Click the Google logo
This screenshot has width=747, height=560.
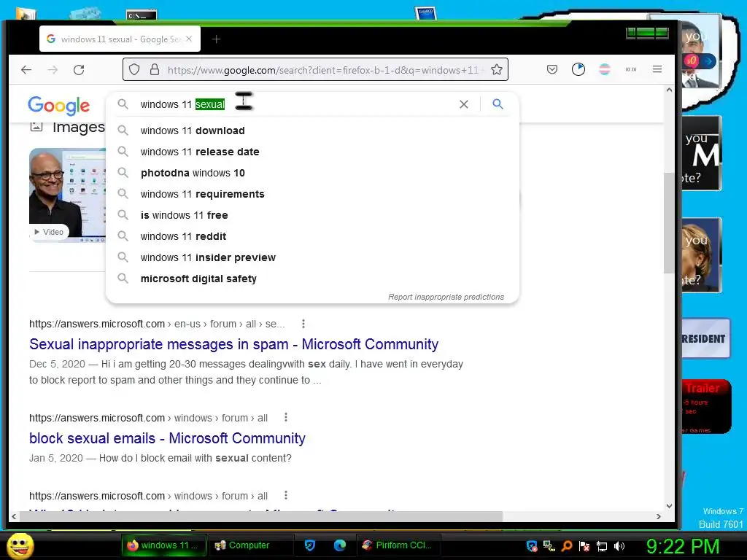[x=58, y=105]
